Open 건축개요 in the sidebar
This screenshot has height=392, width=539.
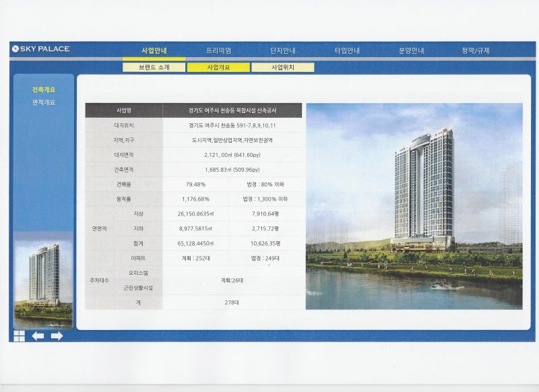pyautogui.click(x=44, y=90)
